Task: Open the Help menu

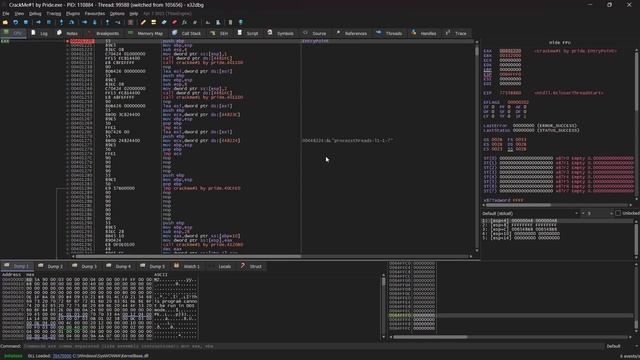Action: (133, 13)
